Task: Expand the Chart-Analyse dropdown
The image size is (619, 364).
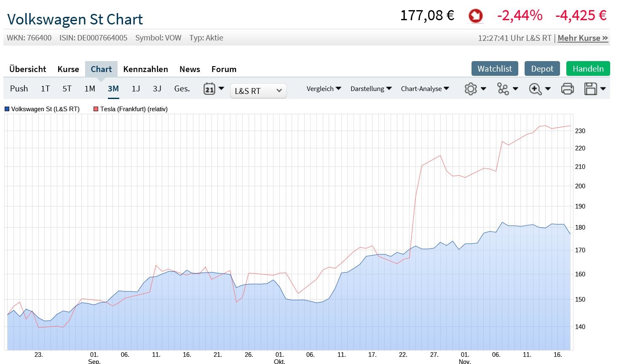Action: click(425, 88)
